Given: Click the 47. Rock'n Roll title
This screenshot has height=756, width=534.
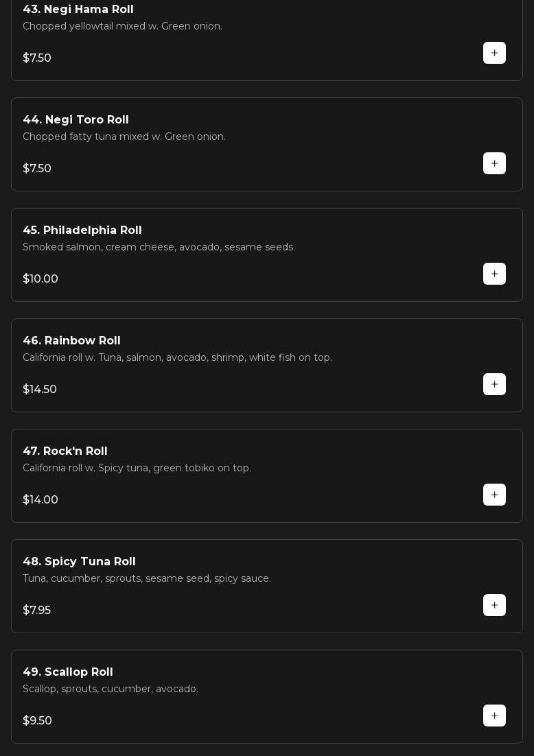Looking at the screenshot, I should pyautogui.click(x=65, y=451).
